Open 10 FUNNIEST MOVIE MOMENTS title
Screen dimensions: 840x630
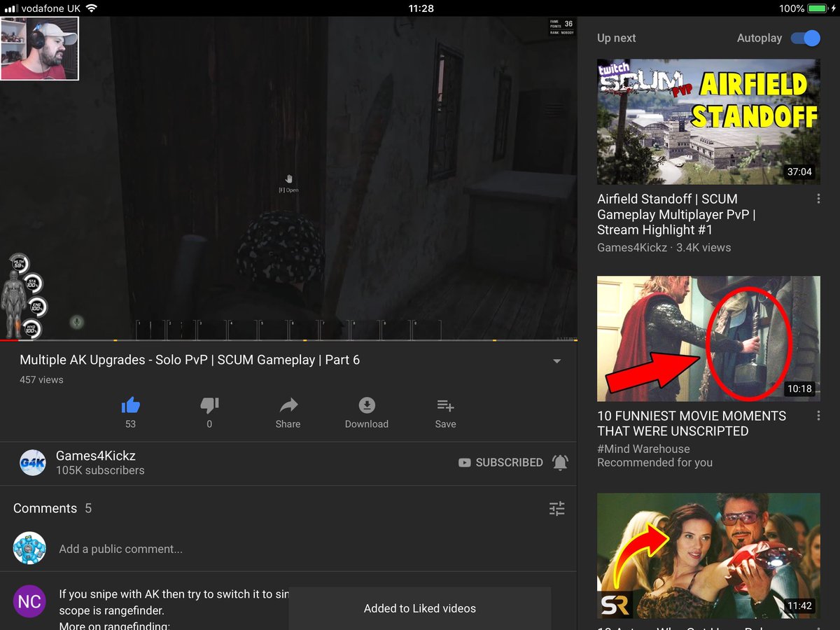[692, 423]
